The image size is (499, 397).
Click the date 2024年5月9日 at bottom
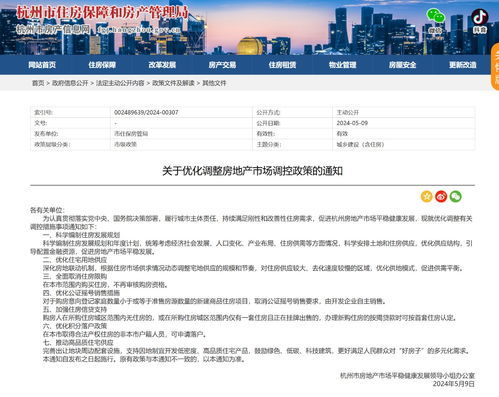click(453, 384)
